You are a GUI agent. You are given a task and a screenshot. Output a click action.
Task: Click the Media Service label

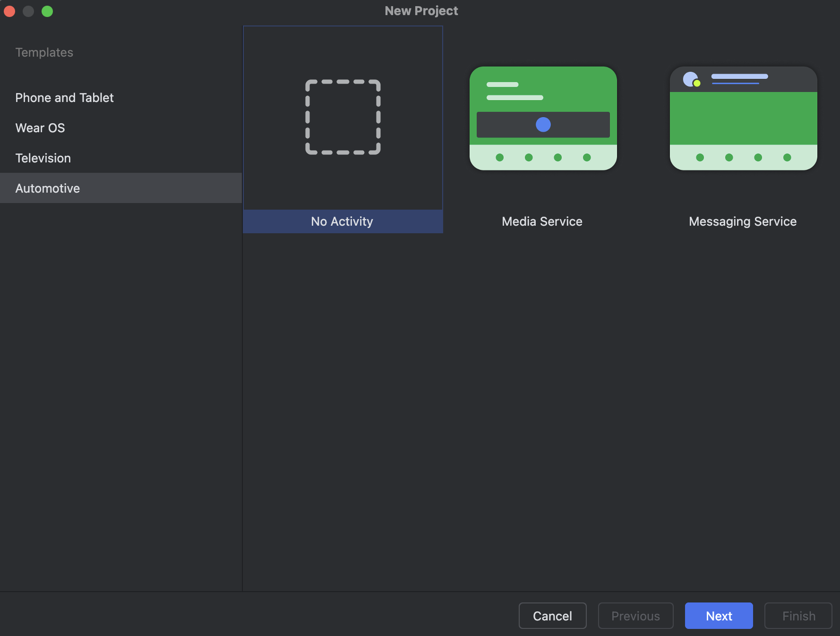(542, 221)
